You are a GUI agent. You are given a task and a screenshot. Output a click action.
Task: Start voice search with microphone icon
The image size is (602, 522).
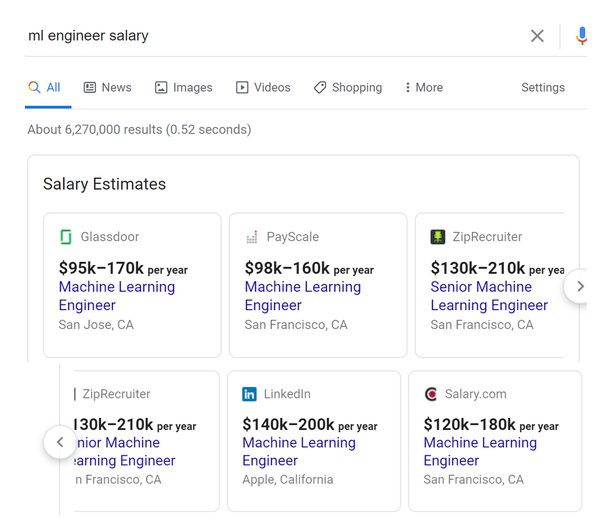(x=582, y=36)
